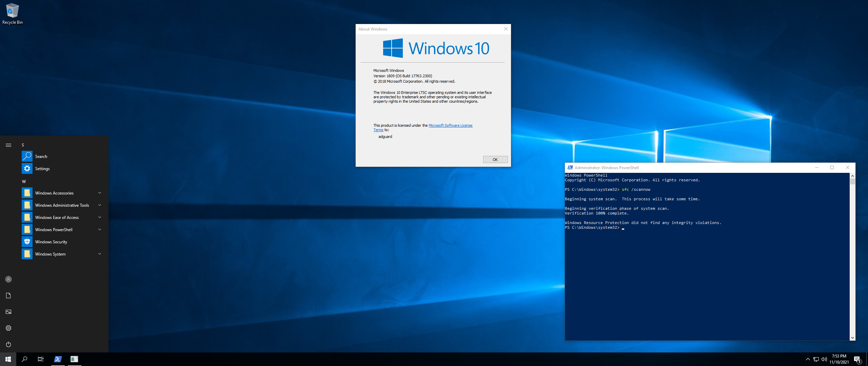Click the PowerShell window title bar icon

point(570,167)
